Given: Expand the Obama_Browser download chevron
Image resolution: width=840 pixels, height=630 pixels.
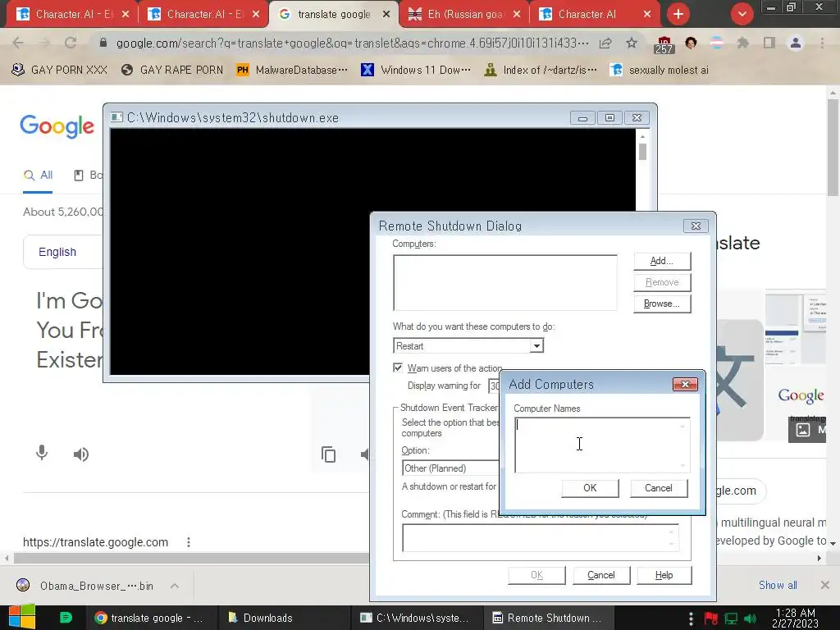Looking at the screenshot, I should tap(175, 586).
